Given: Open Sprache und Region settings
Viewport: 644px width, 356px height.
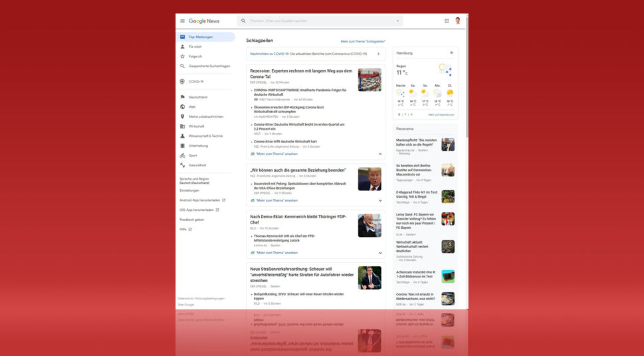Looking at the screenshot, I should [194, 181].
